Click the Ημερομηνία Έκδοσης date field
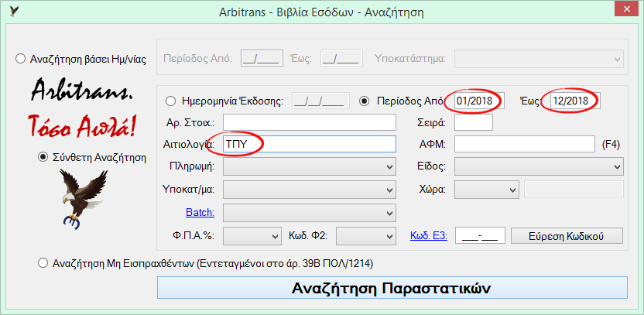 tap(320, 101)
